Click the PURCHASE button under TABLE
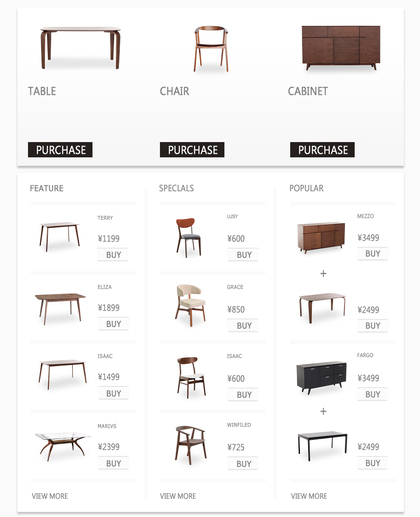 pyautogui.click(x=60, y=150)
